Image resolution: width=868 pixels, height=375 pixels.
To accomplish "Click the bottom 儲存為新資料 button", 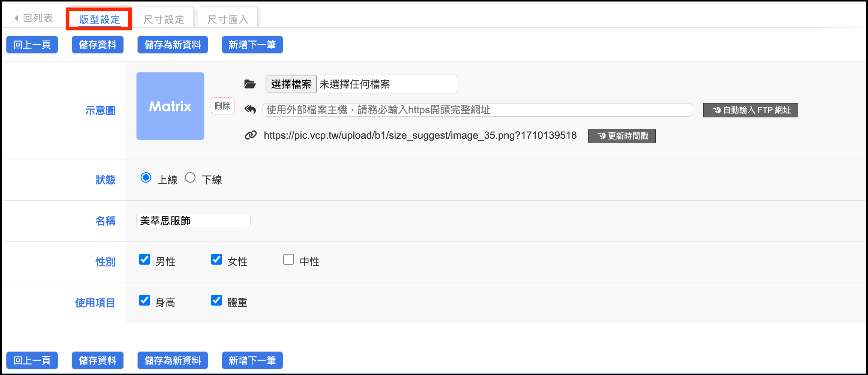I will tap(173, 360).
